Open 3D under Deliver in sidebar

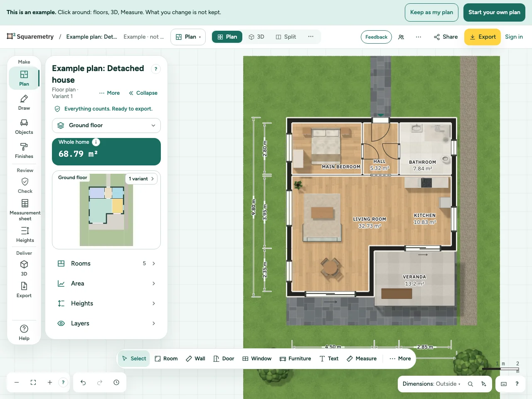coord(24,268)
